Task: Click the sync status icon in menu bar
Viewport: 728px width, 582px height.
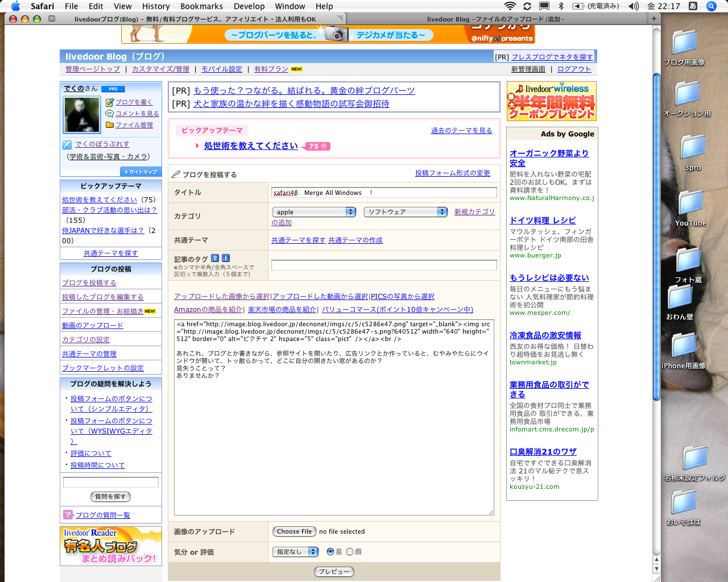Action: (527, 6)
